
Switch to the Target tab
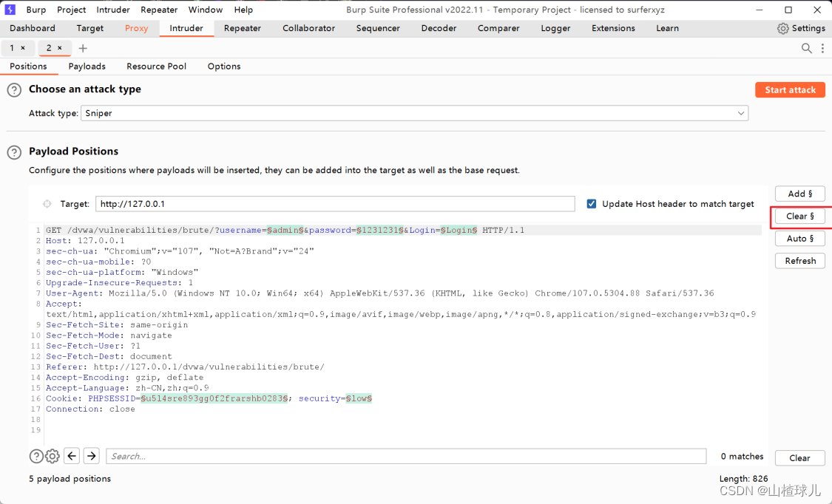tap(89, 28)
